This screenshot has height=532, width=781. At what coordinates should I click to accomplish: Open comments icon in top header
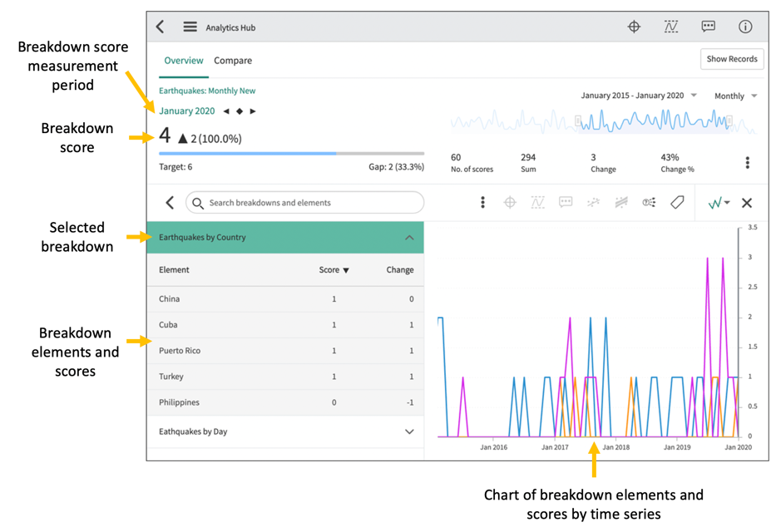[708, 27]
